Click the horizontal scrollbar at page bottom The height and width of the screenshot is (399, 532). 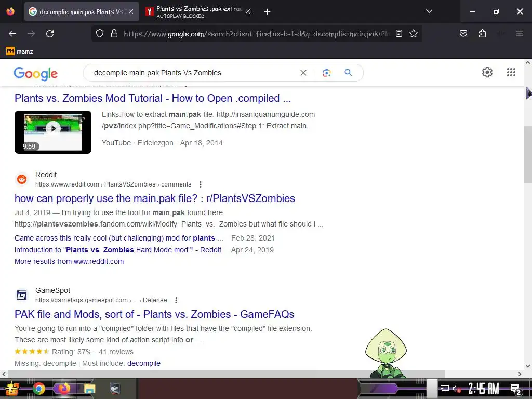(227, 374)
